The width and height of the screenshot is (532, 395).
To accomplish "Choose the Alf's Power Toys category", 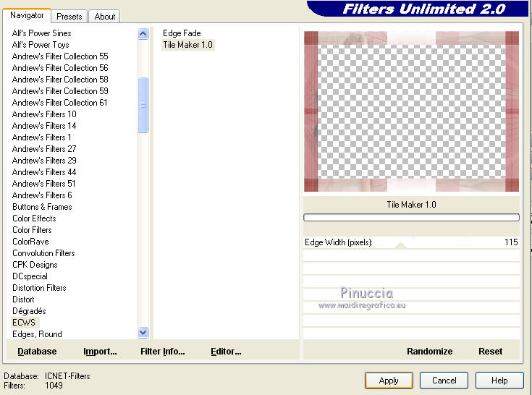I will click(41, 45).
